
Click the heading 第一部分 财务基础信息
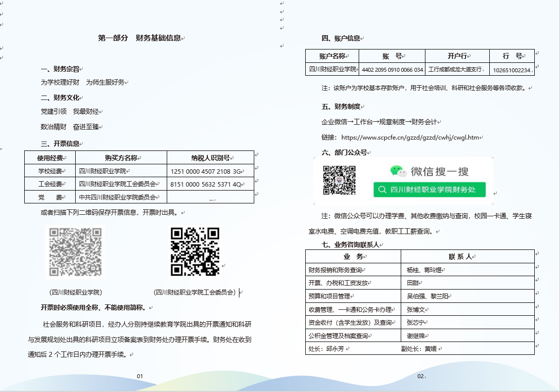(140, 38)
